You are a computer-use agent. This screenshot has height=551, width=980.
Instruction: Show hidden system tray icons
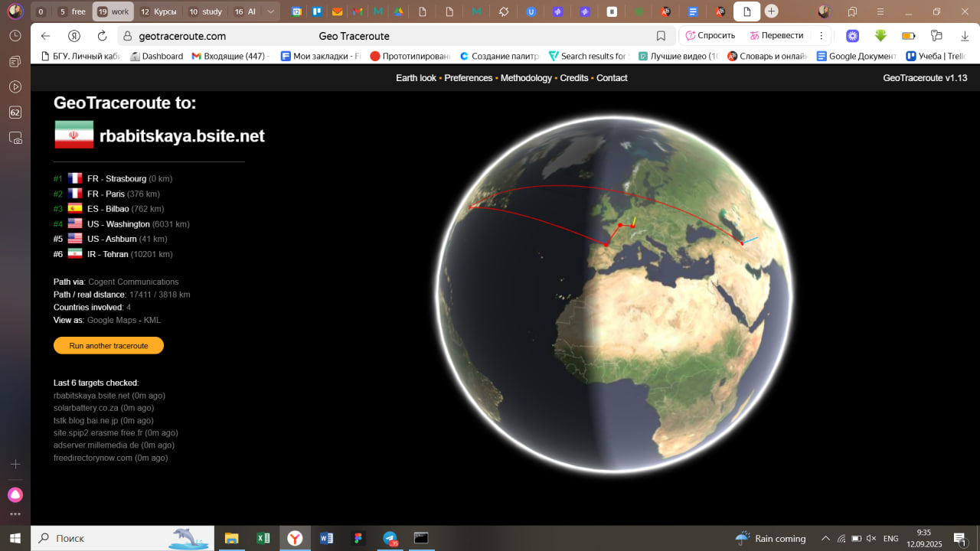pyautogui.click(x=825, y=538)
